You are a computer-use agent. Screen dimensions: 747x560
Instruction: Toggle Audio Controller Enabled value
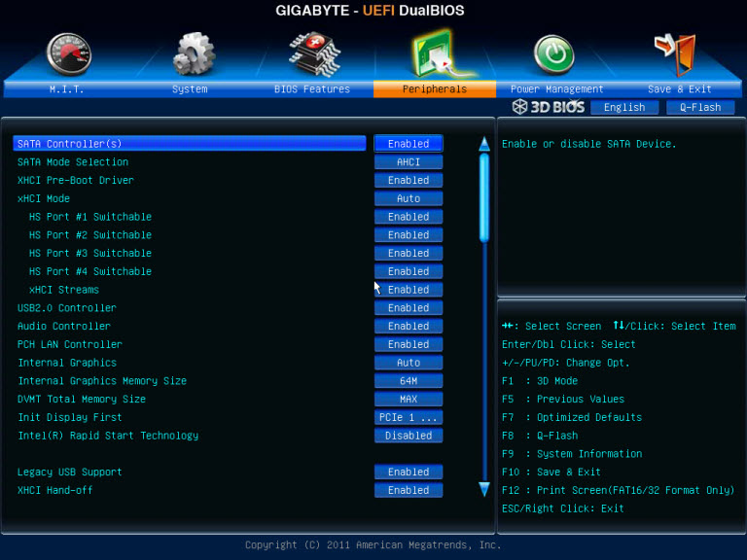[x=409, y=327]
